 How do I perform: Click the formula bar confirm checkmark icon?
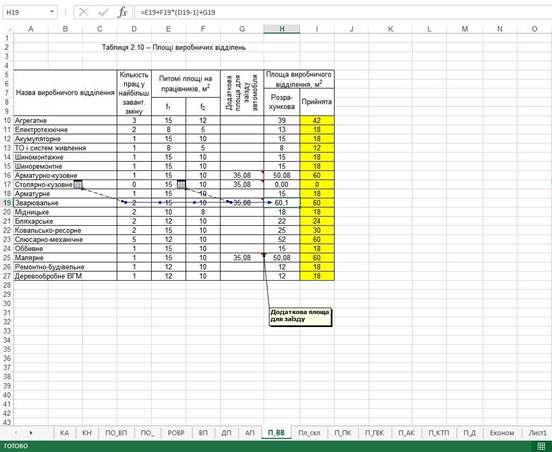[x=103, y=12]
